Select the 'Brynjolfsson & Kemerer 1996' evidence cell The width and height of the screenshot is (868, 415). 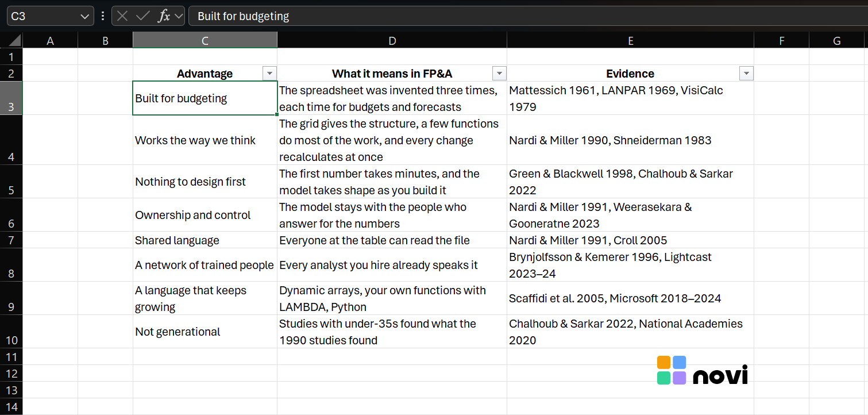pos(630,265)
